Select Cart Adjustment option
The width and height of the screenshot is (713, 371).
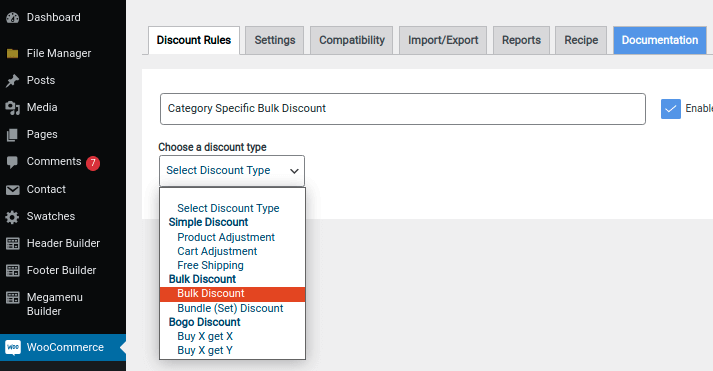pyautogui.click(x=232, y=251)
